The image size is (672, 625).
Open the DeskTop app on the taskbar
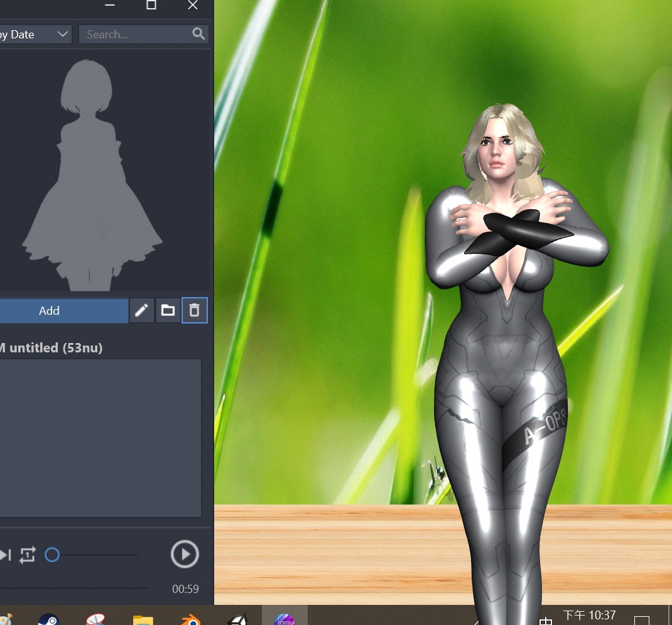pos(284,618)
